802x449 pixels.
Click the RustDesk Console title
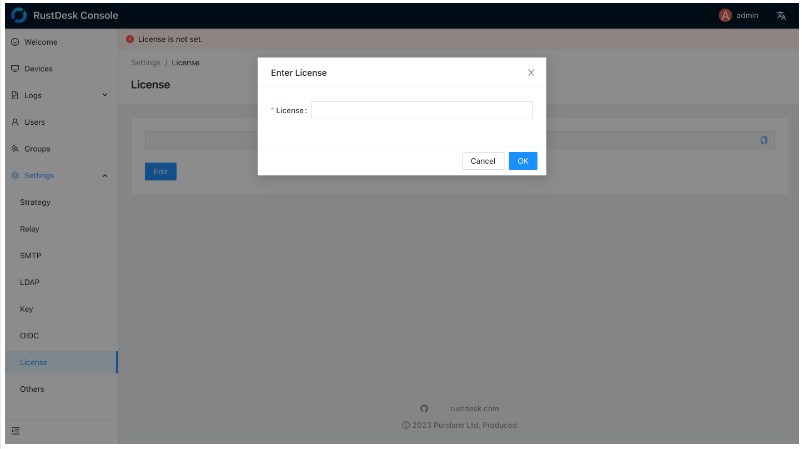click(x=76, y=15)
